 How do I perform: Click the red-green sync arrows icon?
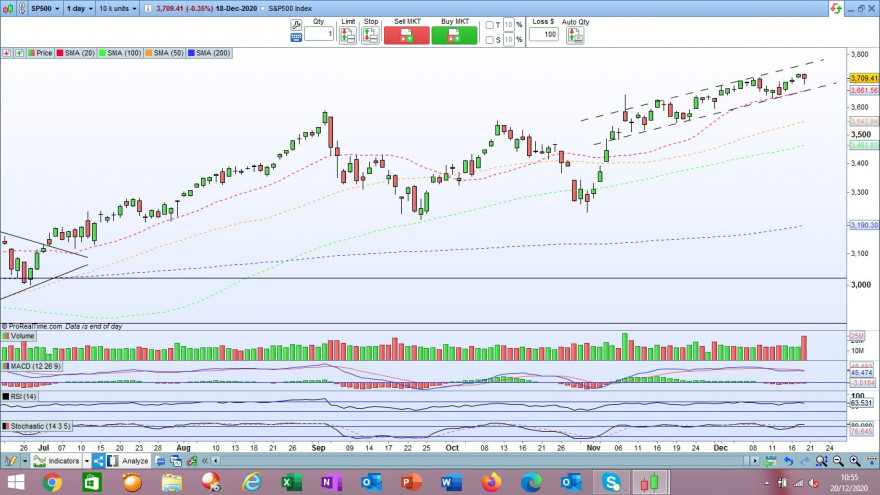point(836,8)
